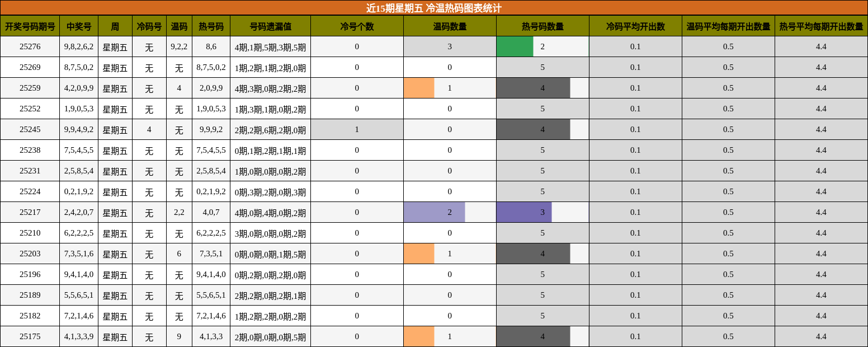Click the 中奖号 column header
The height and width of the screenshot is (347, 868).
[79, 26]
